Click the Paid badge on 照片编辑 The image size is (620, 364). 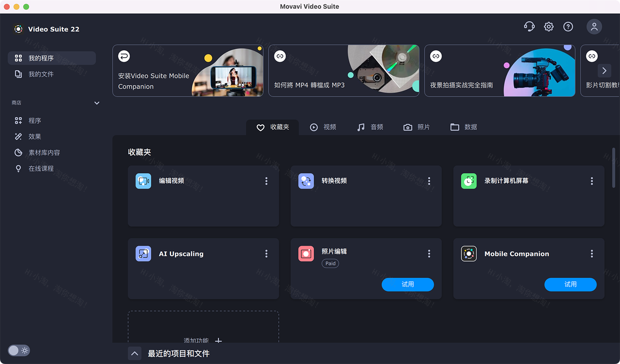tap(330, 264)
